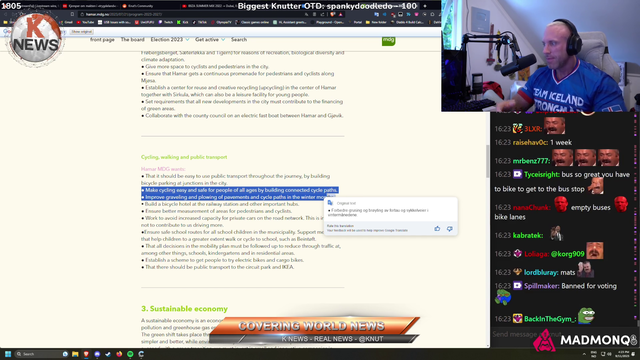Switch to the IBIZA SUMMER MIX tab
The width and height of the screenshot is (640, 360).
pos(208,6)
